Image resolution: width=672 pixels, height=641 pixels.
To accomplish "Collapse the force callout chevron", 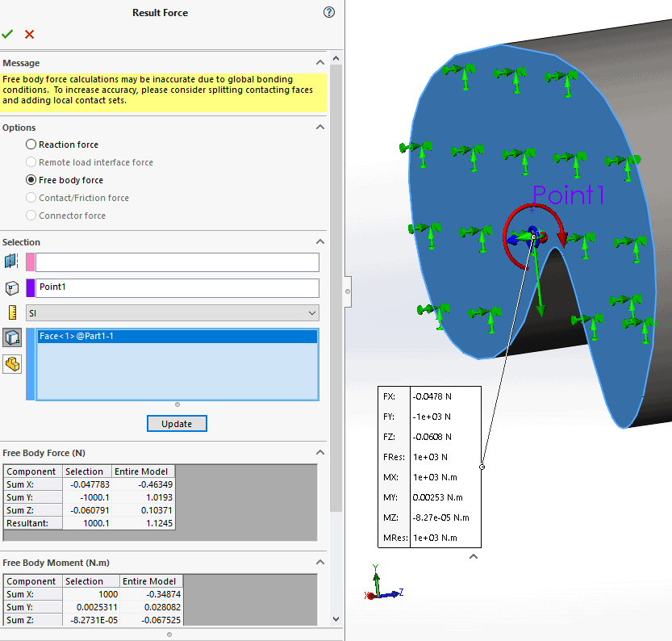I will [x=474, y=555].
